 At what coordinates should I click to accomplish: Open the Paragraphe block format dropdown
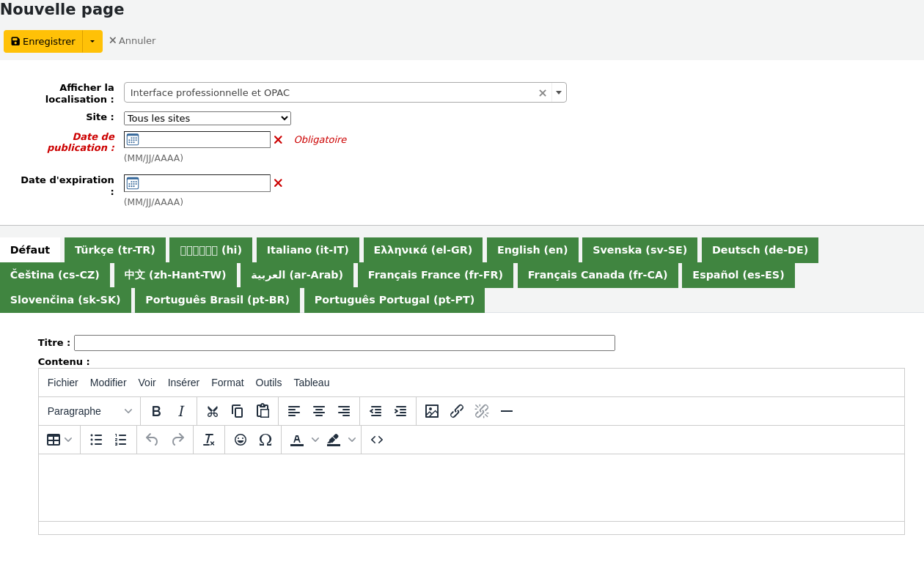click(x=89, y=411)
